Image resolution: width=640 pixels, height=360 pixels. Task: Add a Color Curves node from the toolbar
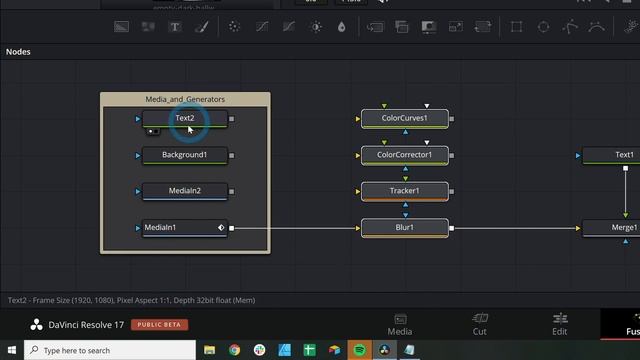262,27
